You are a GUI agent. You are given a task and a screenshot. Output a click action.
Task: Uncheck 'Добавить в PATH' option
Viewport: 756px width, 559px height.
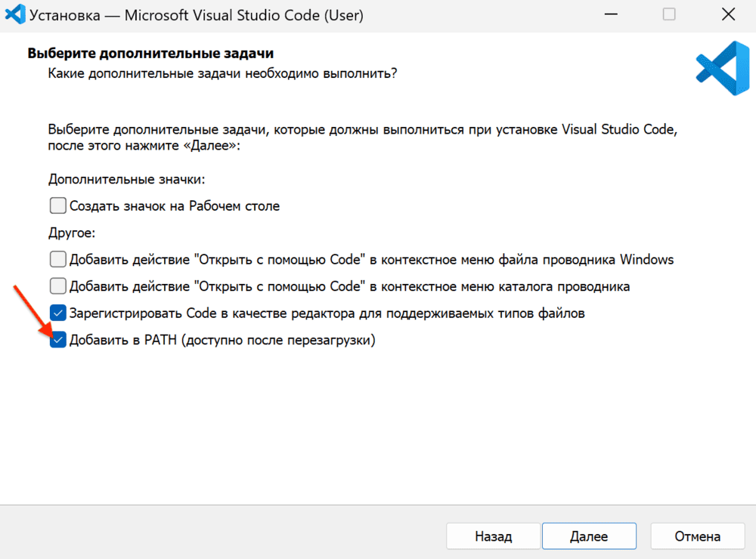tap(58, 340)
